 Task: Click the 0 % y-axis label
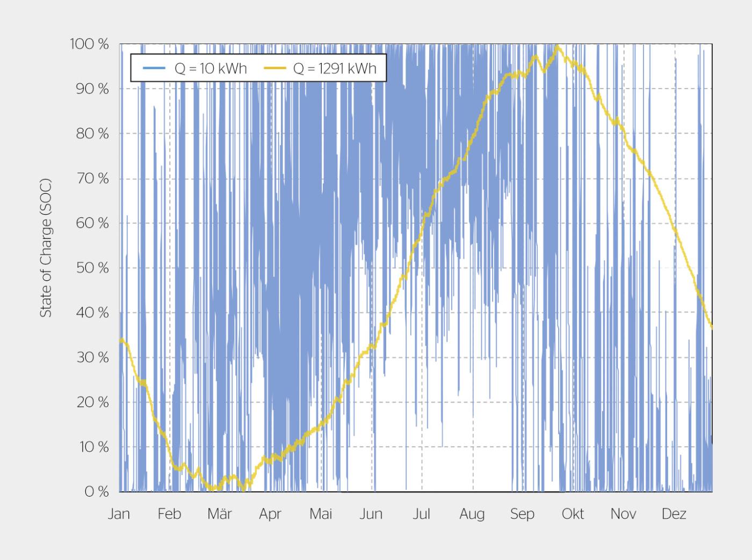point(97,491)
